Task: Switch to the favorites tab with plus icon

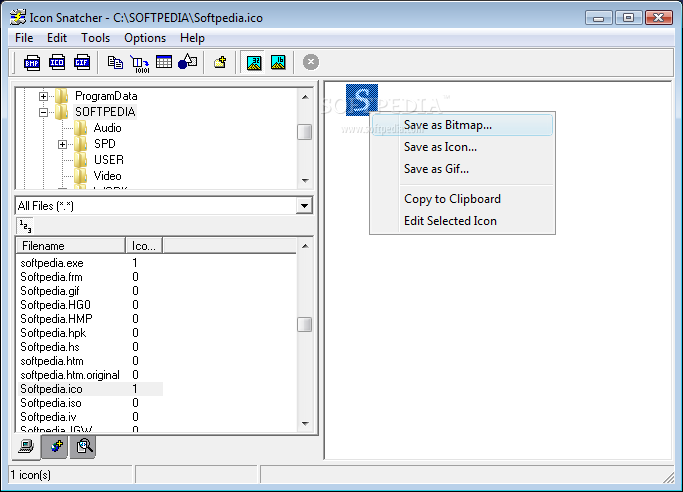Action: [x=55, y=446]
